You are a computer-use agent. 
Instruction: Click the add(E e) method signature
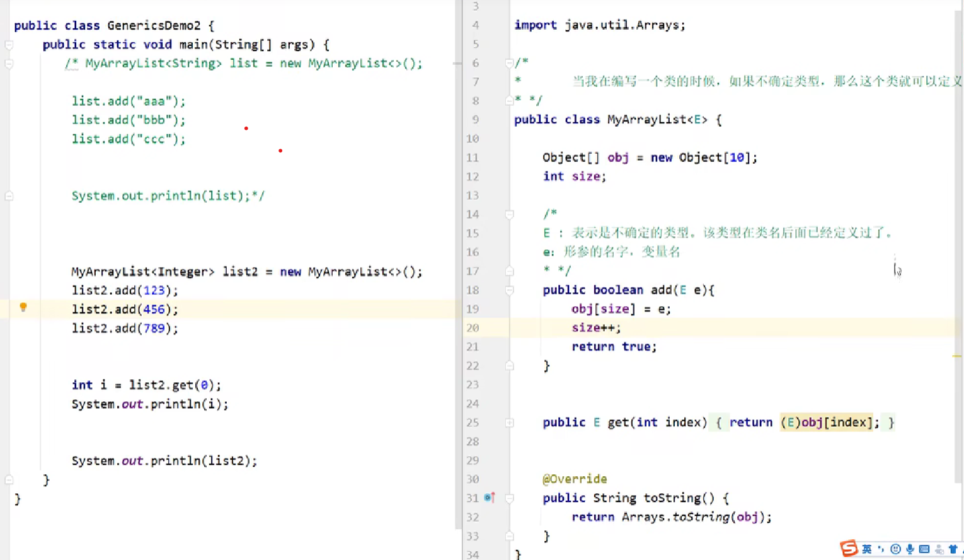(x=629, y=290)
